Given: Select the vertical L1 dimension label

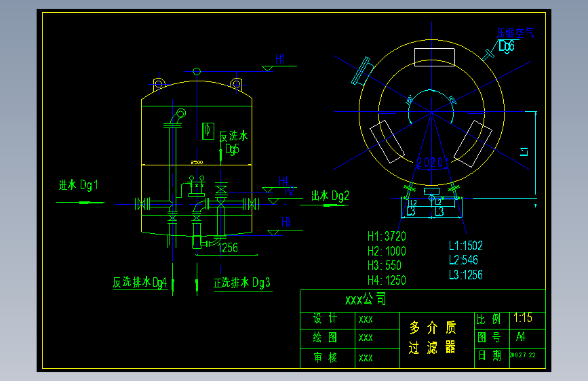Looking at the screenshot, I should [524, 151].
